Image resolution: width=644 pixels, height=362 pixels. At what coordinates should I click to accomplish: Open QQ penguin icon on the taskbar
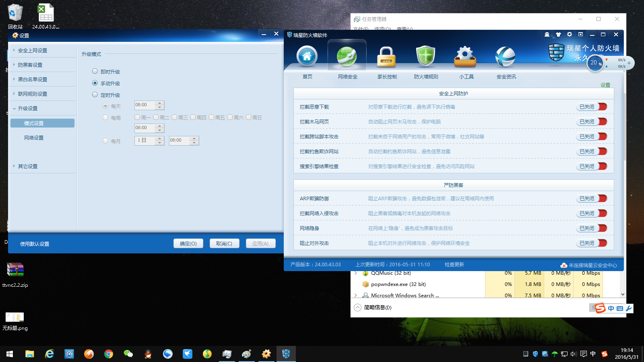coord(148,354)
